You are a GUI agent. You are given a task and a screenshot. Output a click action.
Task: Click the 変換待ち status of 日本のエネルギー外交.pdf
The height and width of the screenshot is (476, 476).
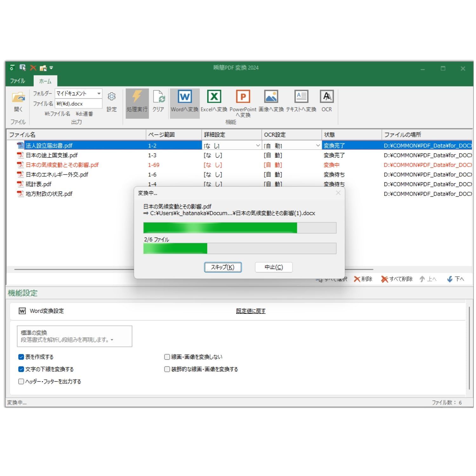pos(334,175)
